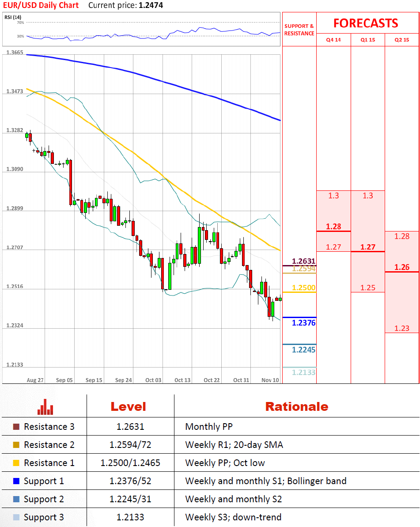Click the Support 1 blue color swatch
Image resolution: width=420 pixels, height=527 pixels.
16,481
